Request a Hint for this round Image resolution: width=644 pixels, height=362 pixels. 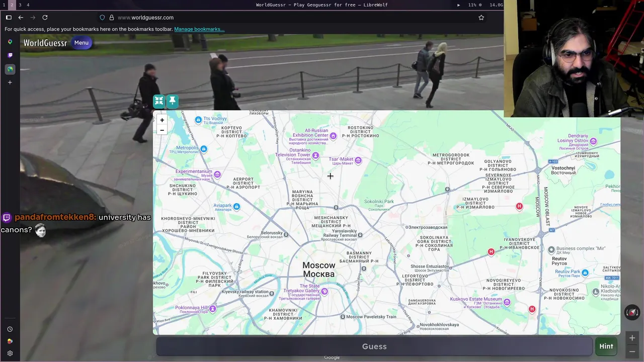click(606, 346)
